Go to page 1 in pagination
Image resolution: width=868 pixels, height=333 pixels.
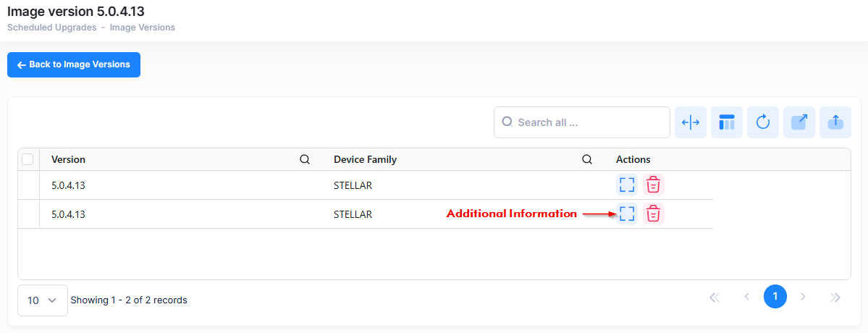775,297
